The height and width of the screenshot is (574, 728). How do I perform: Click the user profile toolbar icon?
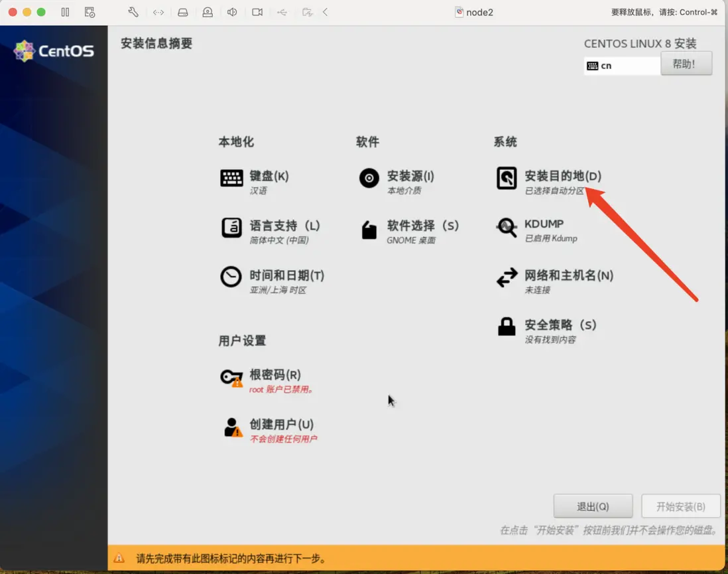pos(208,13)
